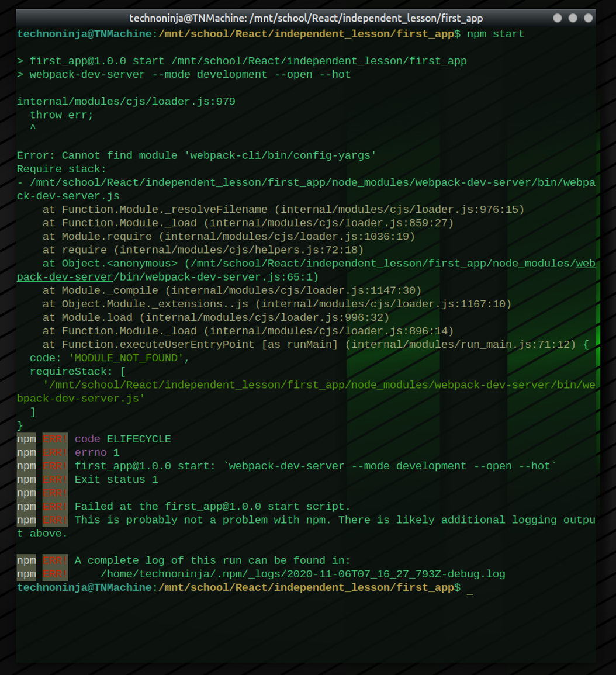
Task: Click the 'at Function.Module._resolveFilename' stack line
Action: point(283,210)
